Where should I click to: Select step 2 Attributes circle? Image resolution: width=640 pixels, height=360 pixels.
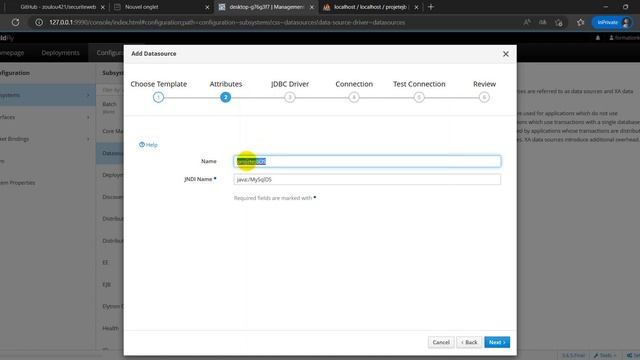point(225,97)
